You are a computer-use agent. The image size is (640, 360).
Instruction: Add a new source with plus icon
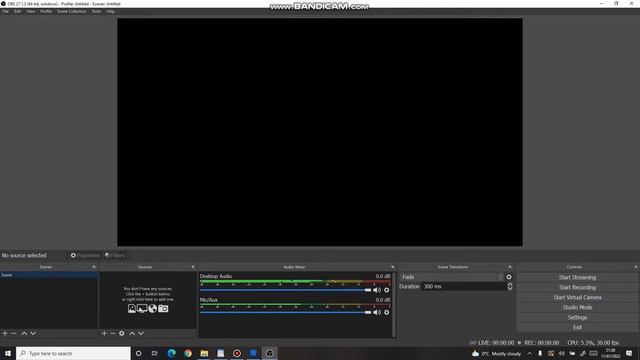[104, 333]
